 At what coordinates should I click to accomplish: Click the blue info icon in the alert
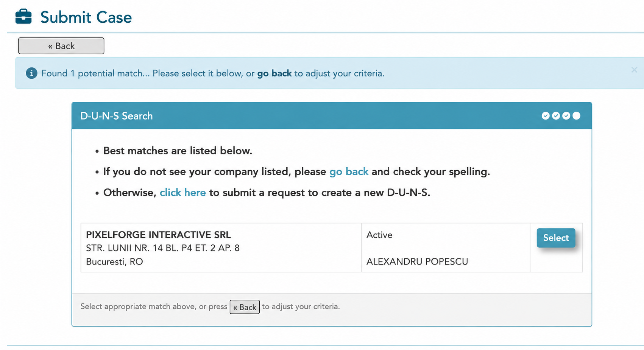tap(31, 73)
